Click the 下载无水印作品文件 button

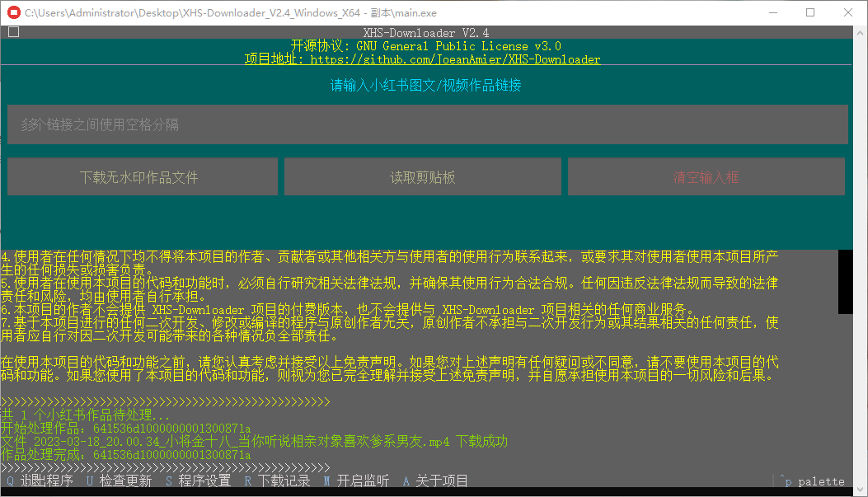pos(143,176)
